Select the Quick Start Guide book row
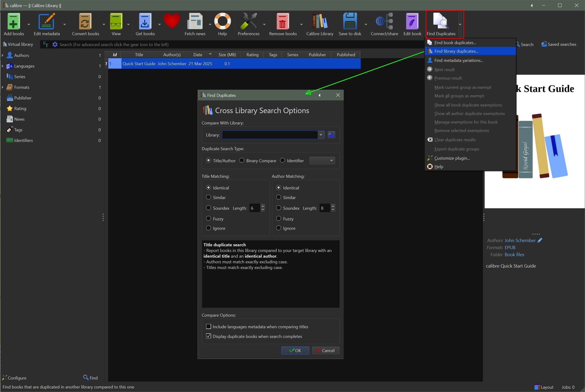This screenshot has height=392, width=585. pyautogui.click(x=234, y=64)
